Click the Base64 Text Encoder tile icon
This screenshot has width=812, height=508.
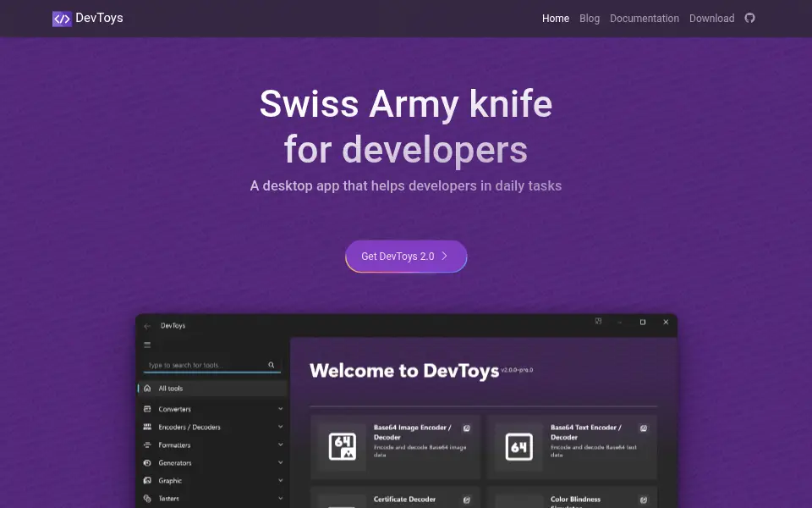tap(518, 446)
